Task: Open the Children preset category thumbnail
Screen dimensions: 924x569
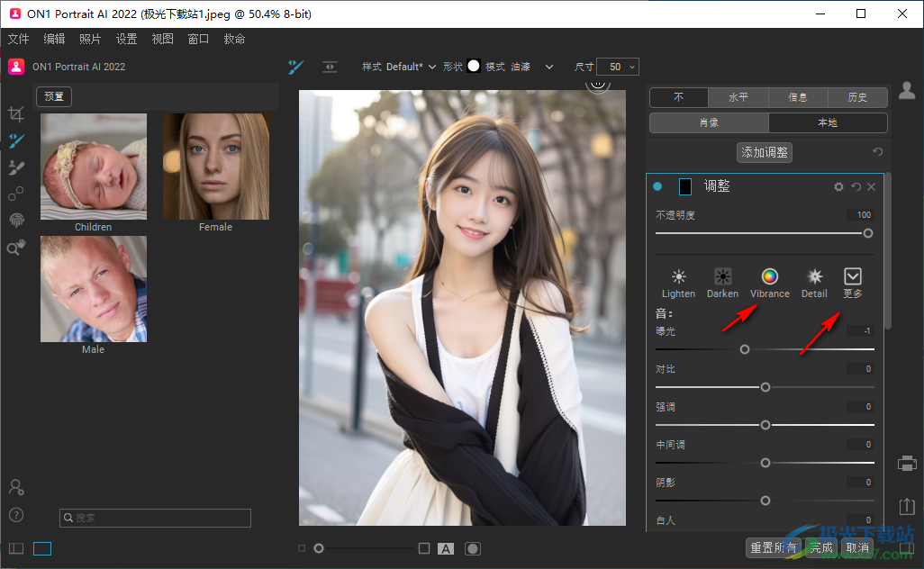Action: (94, 167)
